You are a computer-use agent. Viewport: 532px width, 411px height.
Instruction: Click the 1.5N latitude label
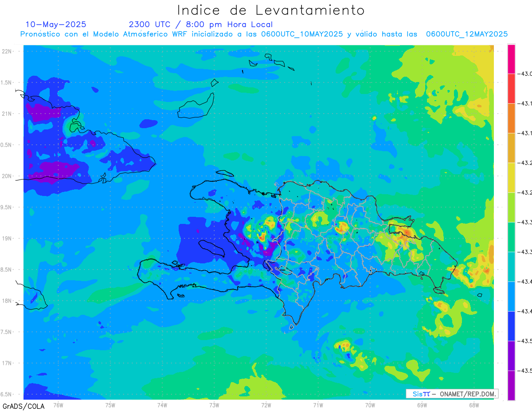click(x=7, y=82)
